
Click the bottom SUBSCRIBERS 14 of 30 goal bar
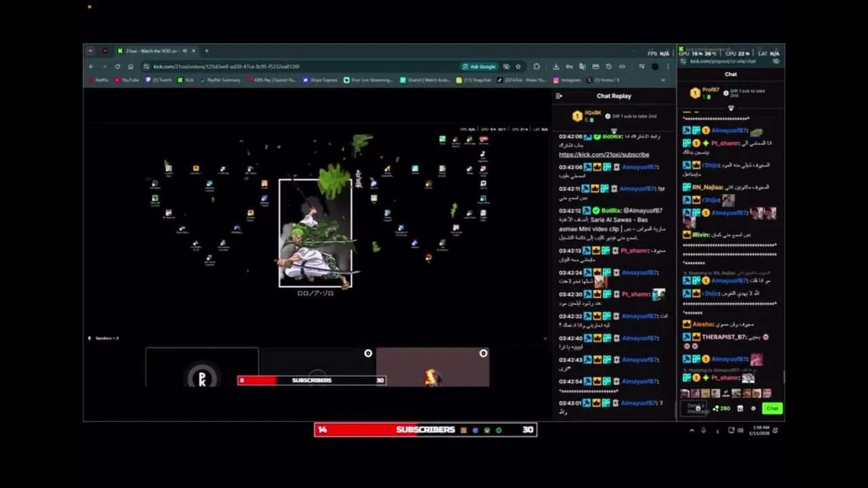pyautogui.click(x=425, y=430)
